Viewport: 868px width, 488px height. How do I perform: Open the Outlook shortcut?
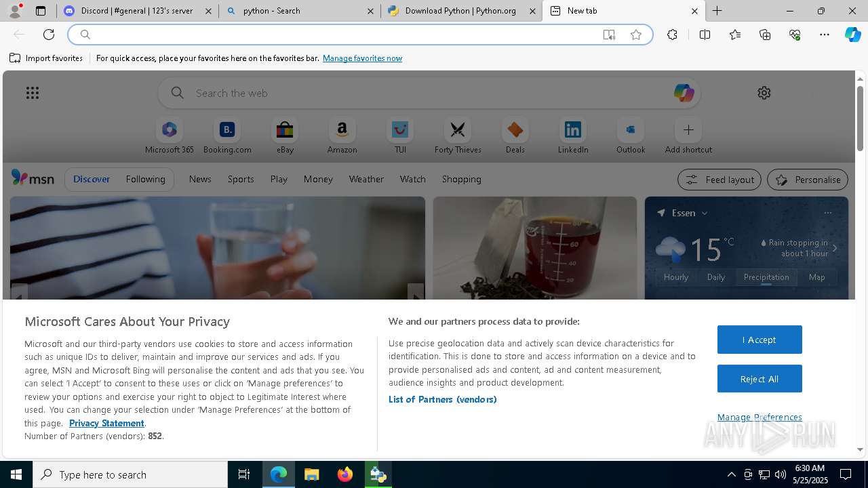pos(631,136)
